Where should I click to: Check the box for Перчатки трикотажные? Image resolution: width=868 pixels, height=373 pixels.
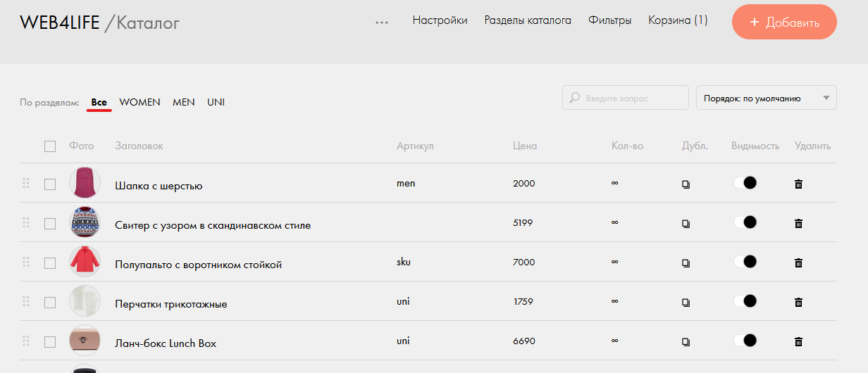pyautogui.click(x=50, y=303)
